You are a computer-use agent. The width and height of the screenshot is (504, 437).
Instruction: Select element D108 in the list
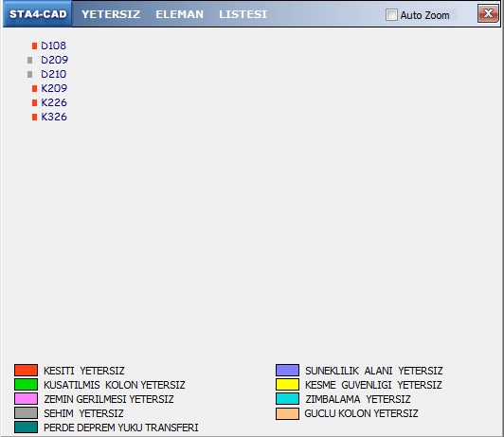53,46
